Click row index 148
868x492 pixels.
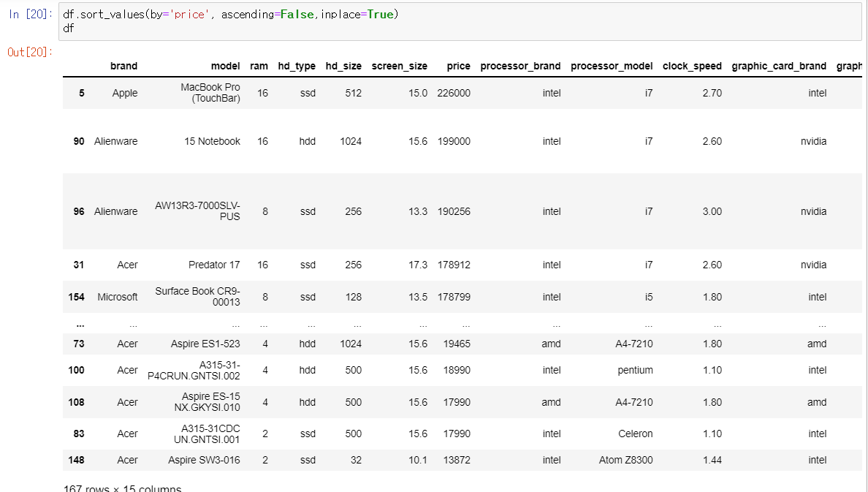pyautogui.click(x=77, y=461)
